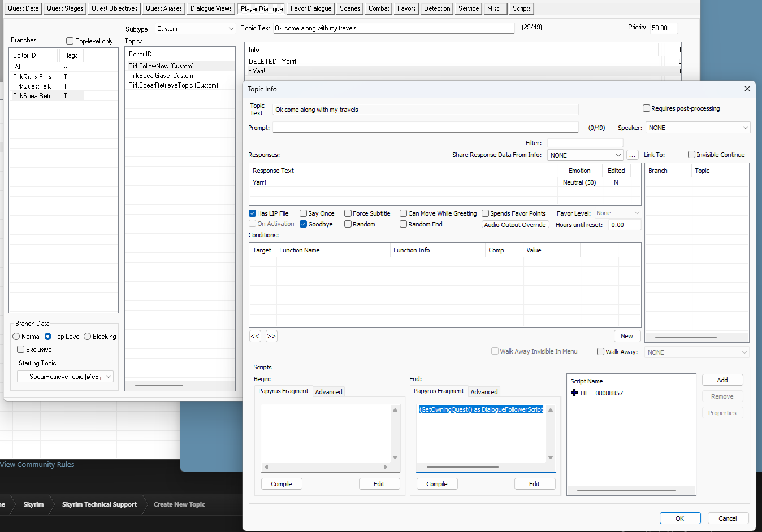Disable the Goodbye checkbox

(x=303, y=224)
